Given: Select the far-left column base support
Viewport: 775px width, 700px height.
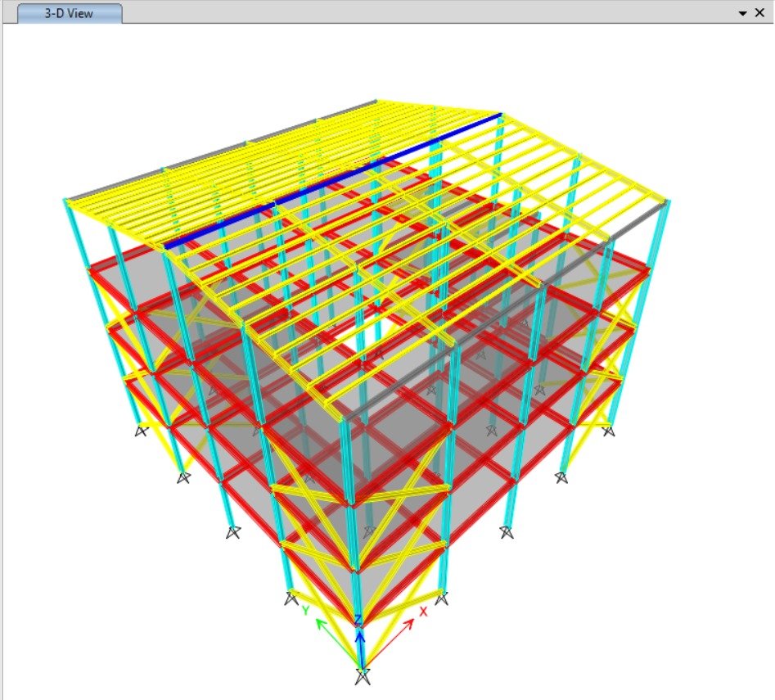Looking at the screenshot, I should (x=142, y=430).
